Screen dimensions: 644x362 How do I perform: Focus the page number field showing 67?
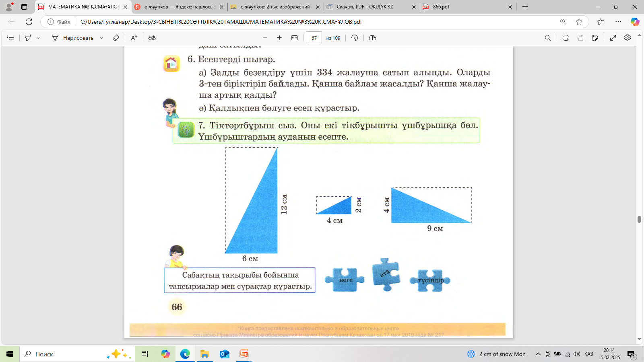(314, 38)
